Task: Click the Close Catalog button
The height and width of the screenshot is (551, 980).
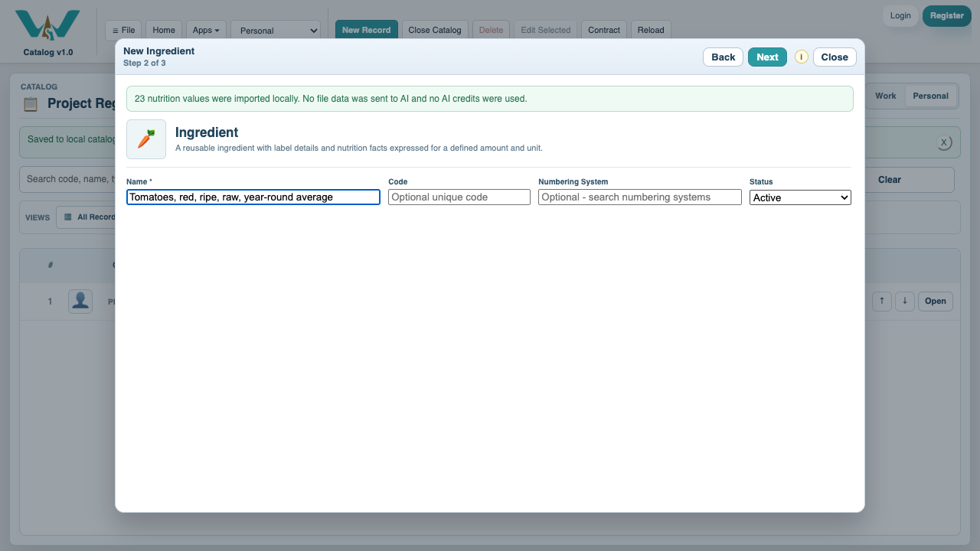Action: point(435,31)
